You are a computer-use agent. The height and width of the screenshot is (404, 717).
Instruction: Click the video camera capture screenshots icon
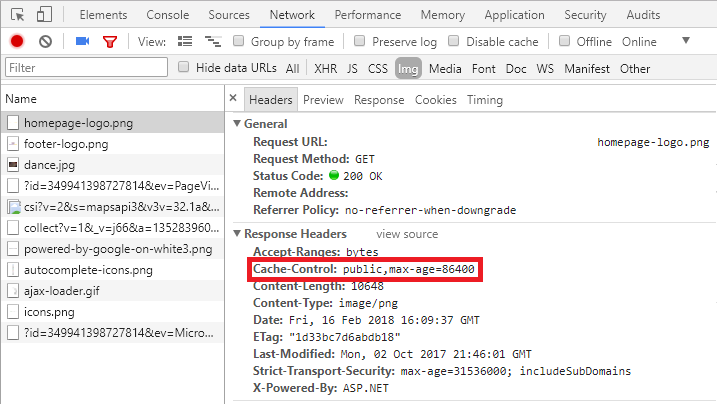tap(82, 41)
